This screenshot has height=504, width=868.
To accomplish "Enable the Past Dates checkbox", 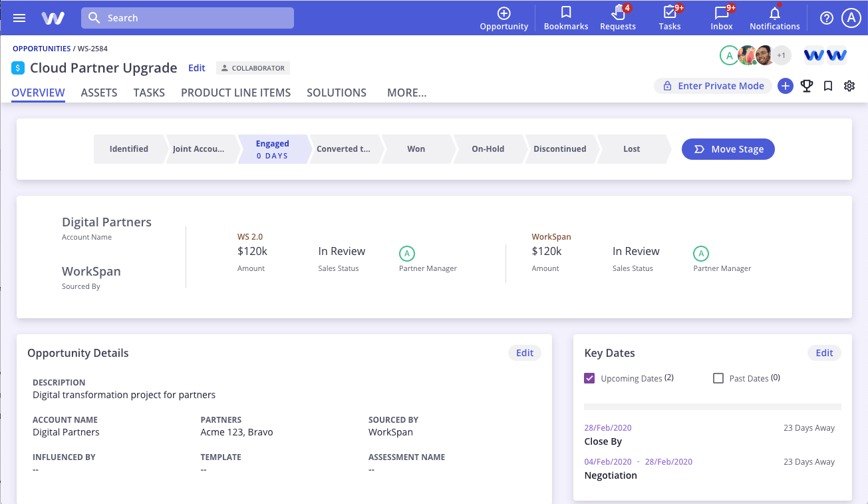I will [x=718, y=378].
